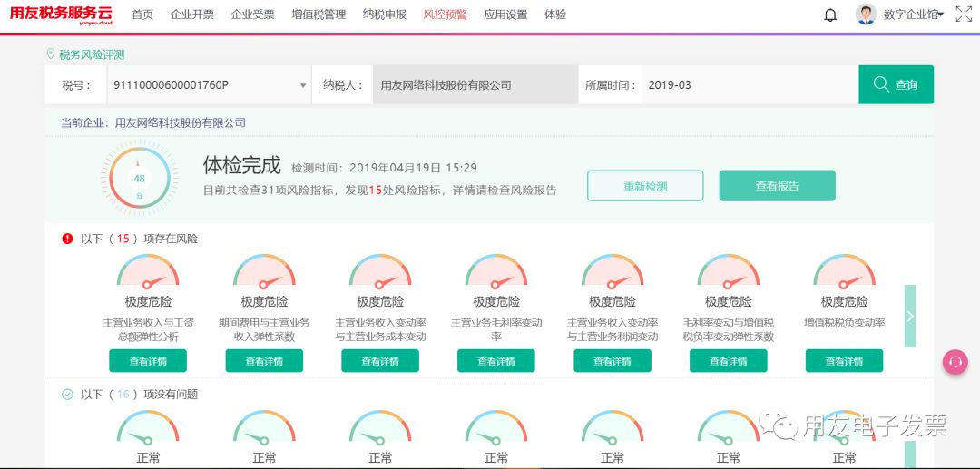
Task: View details for 主营业务收入变动率与主营业务成本变动
Action: [380, 361]
